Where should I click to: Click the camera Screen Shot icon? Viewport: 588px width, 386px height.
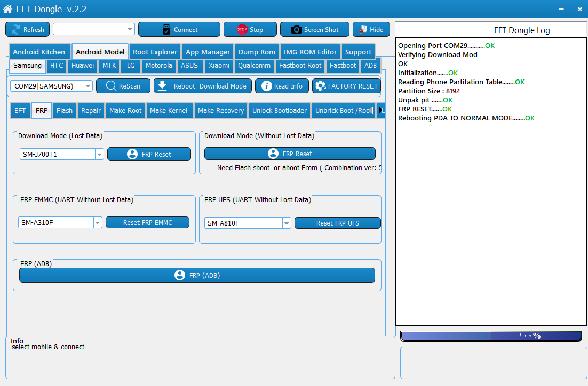296,30
